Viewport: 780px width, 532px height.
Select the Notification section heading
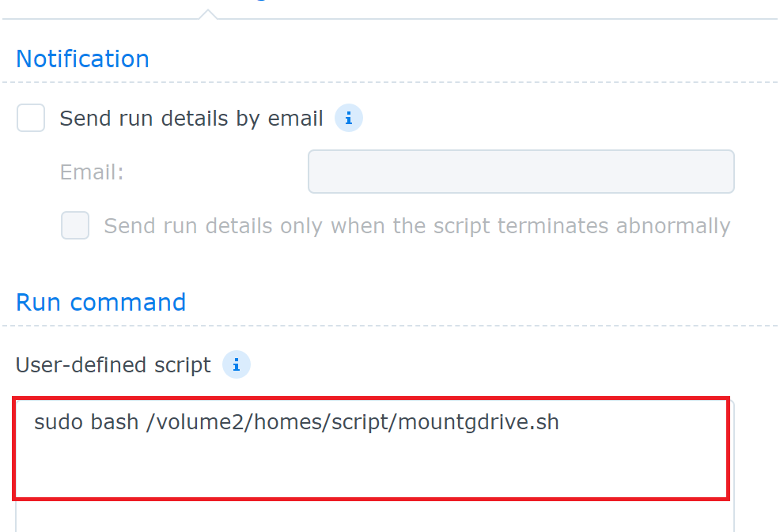point(82,58)
